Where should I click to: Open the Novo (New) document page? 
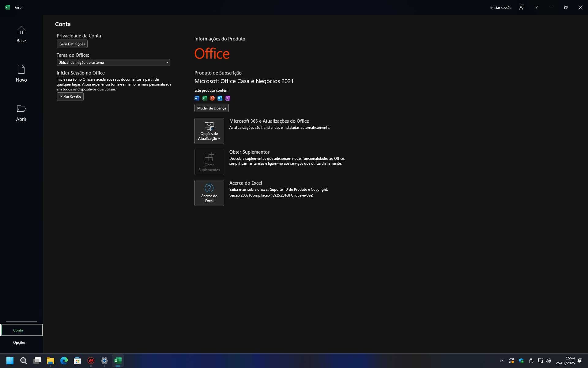coord(21,73)
